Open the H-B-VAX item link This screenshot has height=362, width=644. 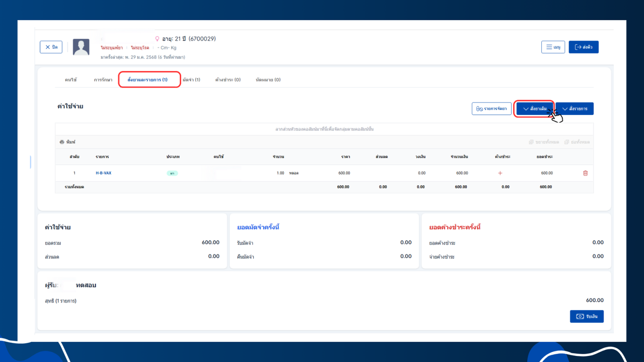(103, 173)
